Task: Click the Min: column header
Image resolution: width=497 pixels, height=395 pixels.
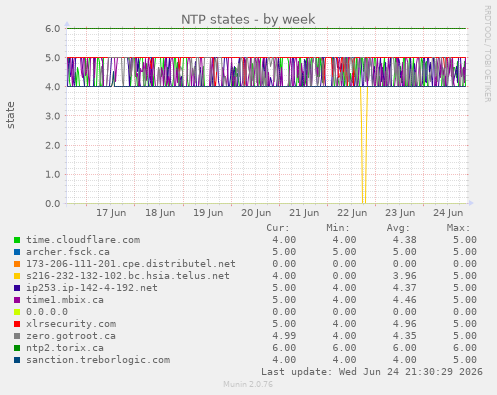Action: 338,228
